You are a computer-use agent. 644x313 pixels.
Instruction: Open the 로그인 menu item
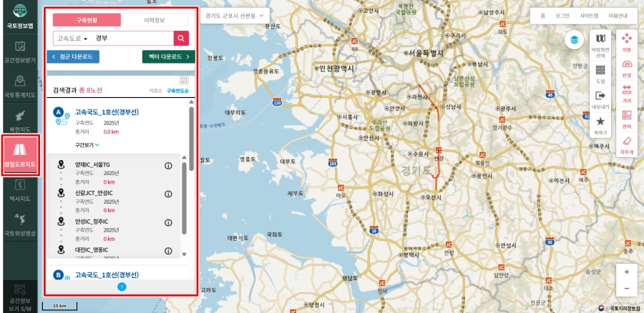tap(562, 16)
